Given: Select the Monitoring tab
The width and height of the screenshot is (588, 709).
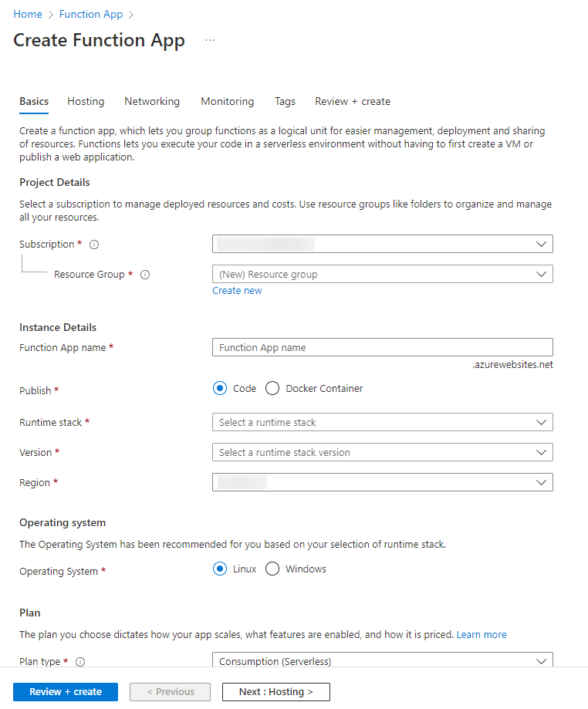Looking at the screenshot, I should pos(227,101).
